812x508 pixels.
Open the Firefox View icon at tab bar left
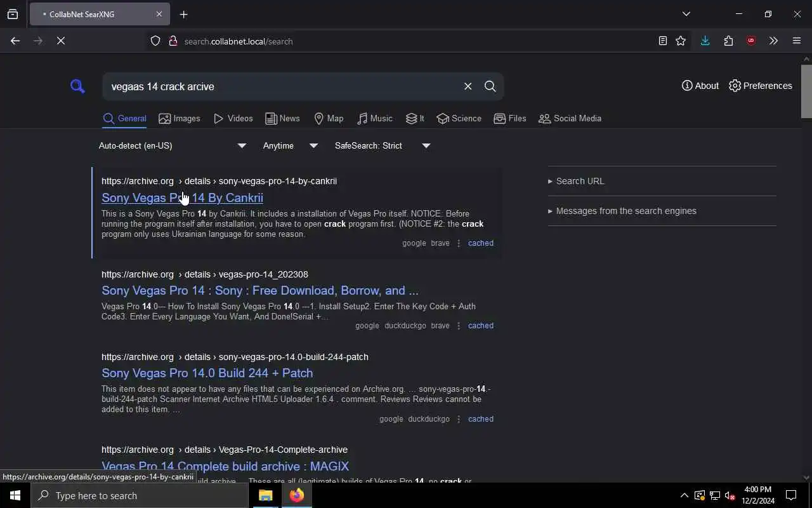[x=13, y=14]
